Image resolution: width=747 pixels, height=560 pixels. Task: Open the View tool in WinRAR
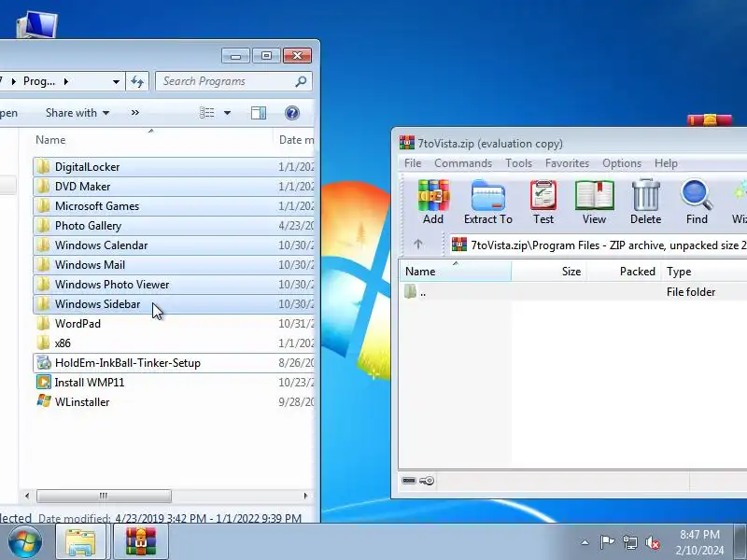[594, 202]
